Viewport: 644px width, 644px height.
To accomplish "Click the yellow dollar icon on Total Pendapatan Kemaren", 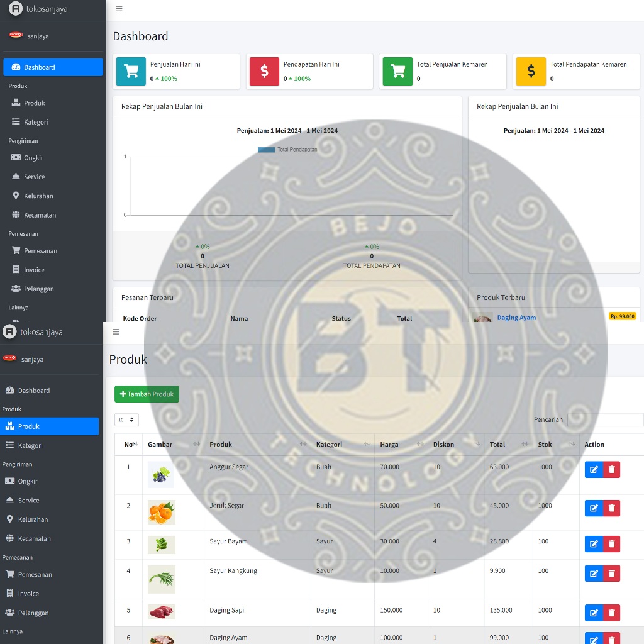I will 531,72.
